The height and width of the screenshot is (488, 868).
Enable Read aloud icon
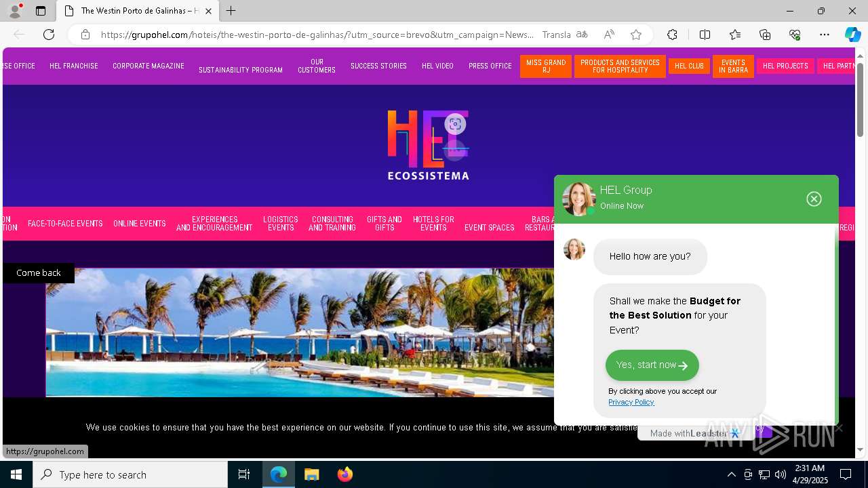(609, 35)
